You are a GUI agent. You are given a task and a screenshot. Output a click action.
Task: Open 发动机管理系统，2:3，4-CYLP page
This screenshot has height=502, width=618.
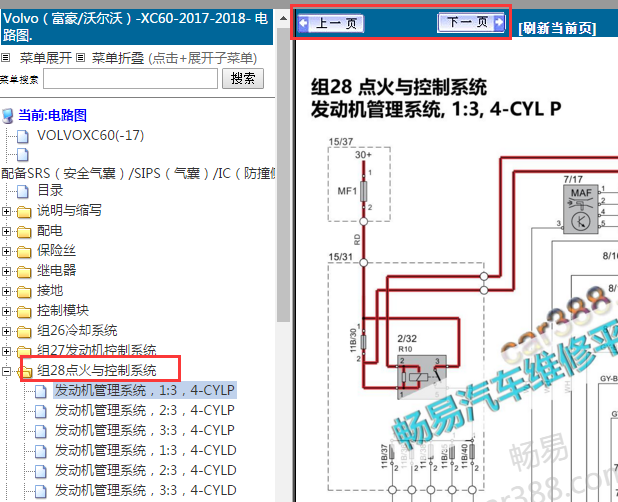(145, 411)
